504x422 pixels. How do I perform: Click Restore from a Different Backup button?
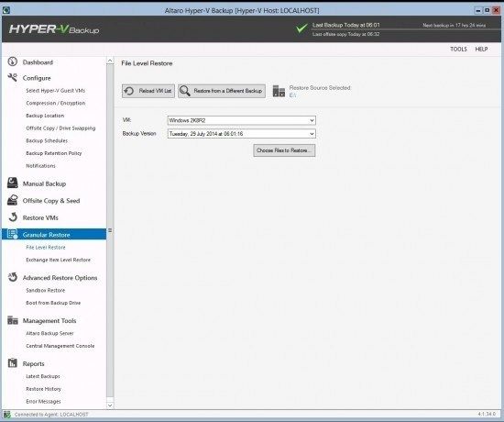pyautogui.click(x=222, y=91)
